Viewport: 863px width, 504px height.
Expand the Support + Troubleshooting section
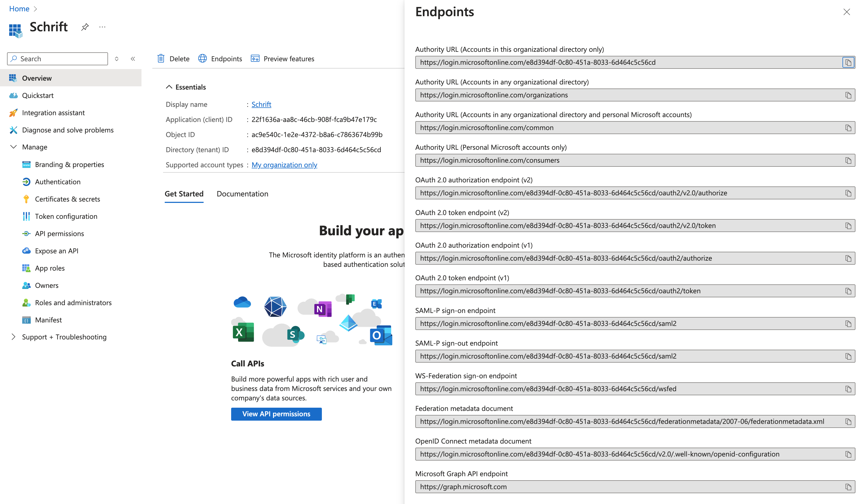point(14,337)
